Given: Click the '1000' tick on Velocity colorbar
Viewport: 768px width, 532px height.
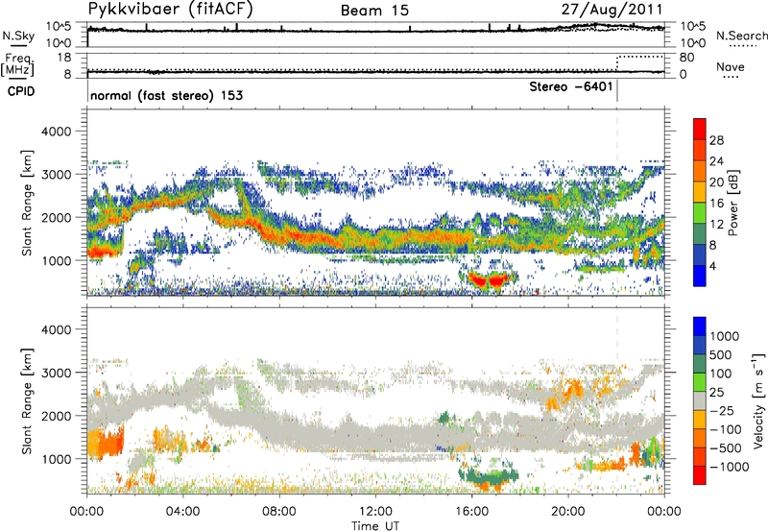Looking at the screenshot, I should coord(725,336).
